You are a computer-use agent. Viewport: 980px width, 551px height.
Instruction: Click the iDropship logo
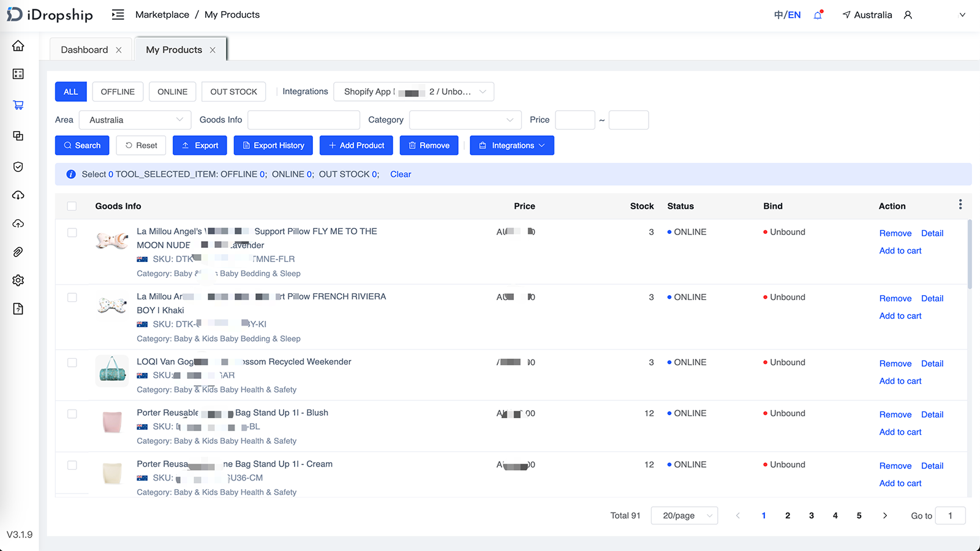50,15
